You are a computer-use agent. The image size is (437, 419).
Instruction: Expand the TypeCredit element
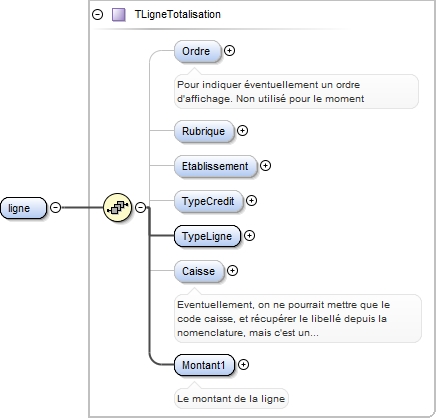point(251,200)
